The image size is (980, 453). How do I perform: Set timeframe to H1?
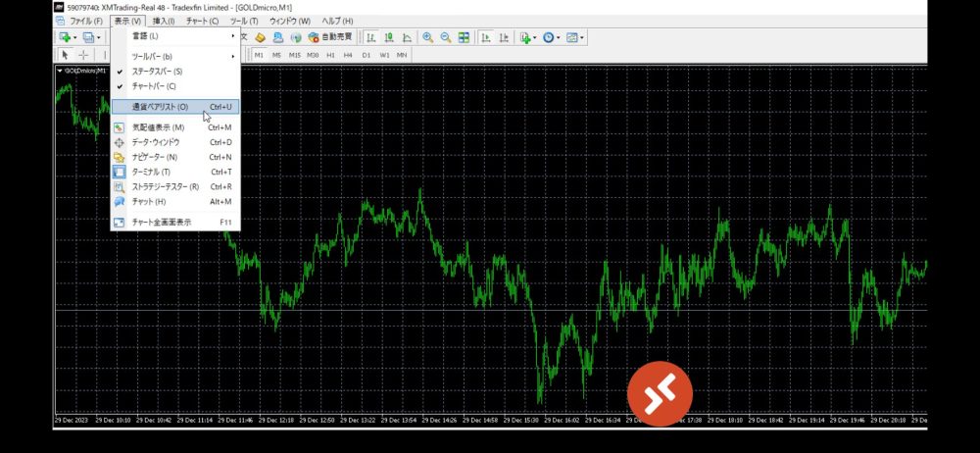tap(330, 55)
